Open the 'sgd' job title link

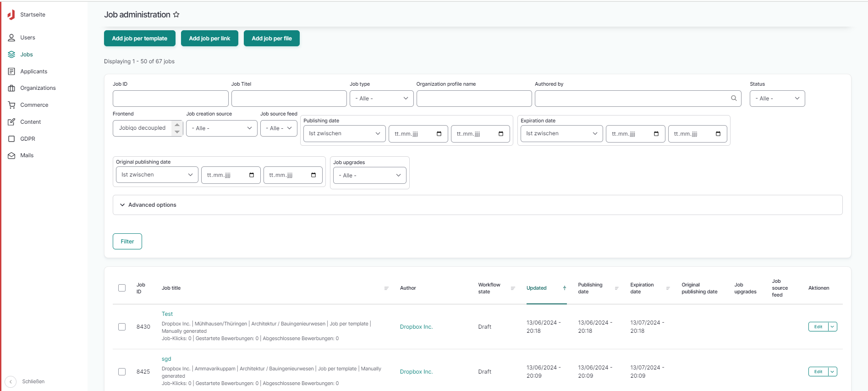coord(166,359)
